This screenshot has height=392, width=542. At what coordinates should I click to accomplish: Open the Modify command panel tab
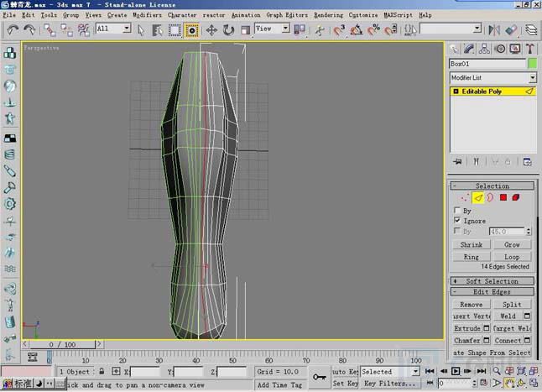469,49
